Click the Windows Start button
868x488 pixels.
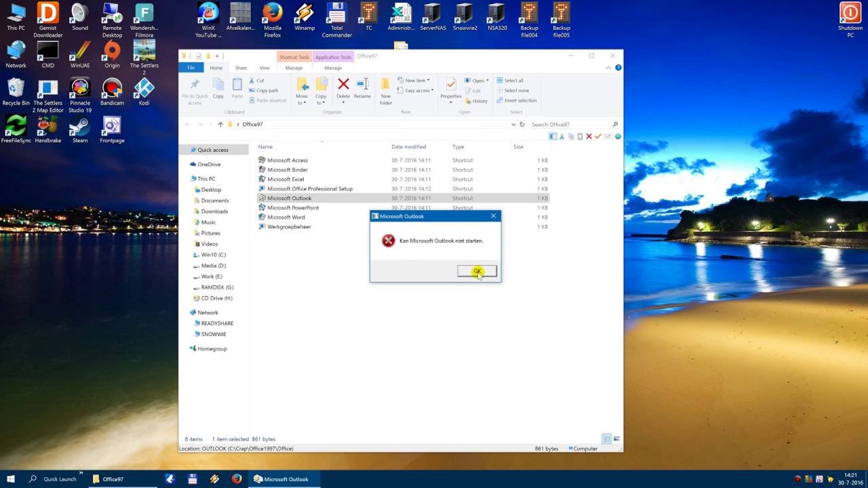[x=11, y=479]
